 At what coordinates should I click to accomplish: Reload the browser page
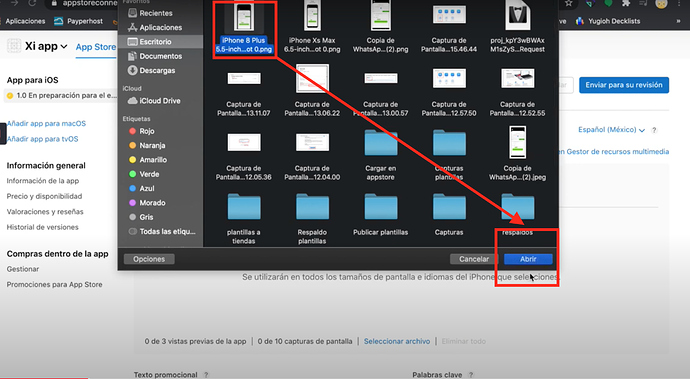(x=32, y=3)
